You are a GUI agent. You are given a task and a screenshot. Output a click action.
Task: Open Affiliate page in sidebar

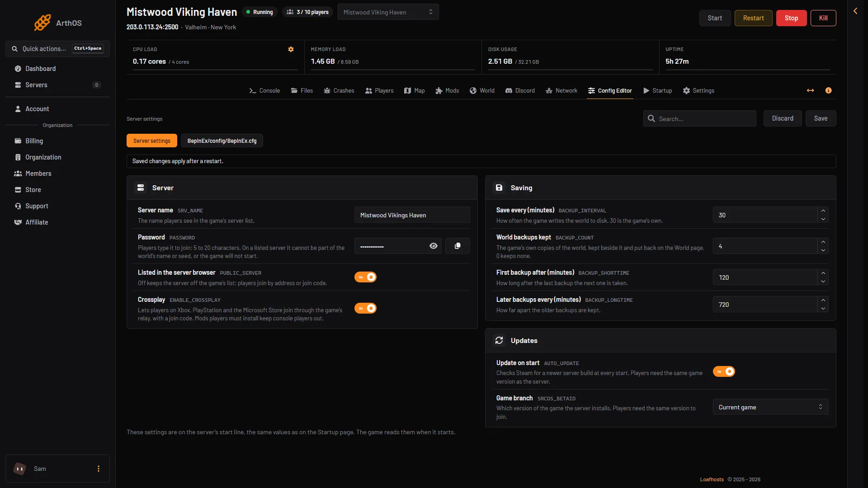pos(57,222)
